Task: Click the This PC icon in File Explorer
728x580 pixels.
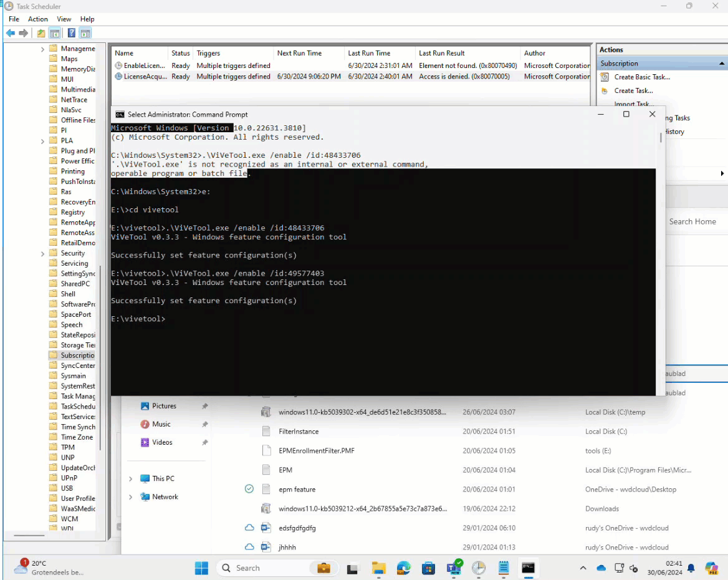Action: pos(145,478)
